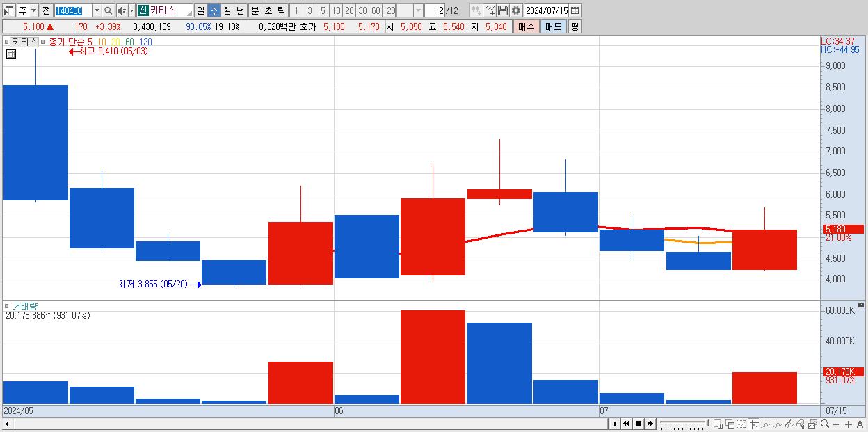The image size is (868, 432).
Task: Click the eraser with bars icon
Action: [801, 424]
